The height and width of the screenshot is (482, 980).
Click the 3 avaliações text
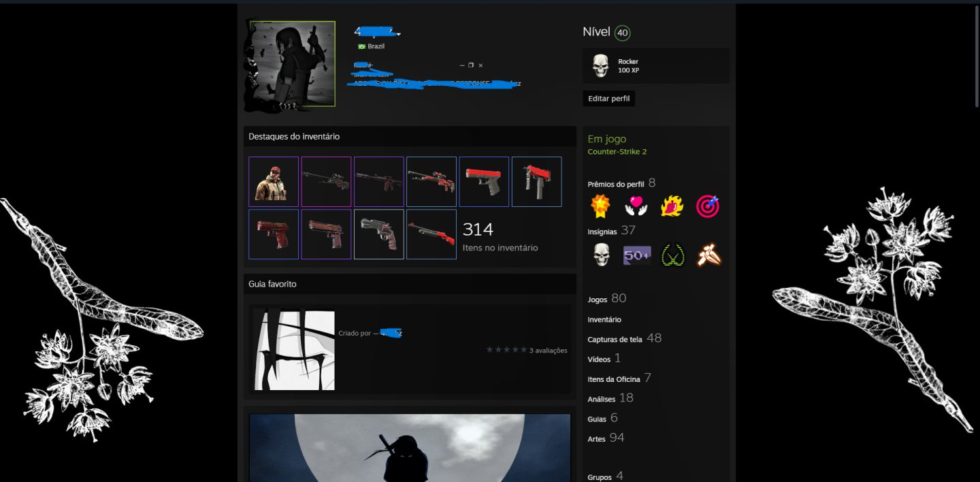tap(549, 351)
